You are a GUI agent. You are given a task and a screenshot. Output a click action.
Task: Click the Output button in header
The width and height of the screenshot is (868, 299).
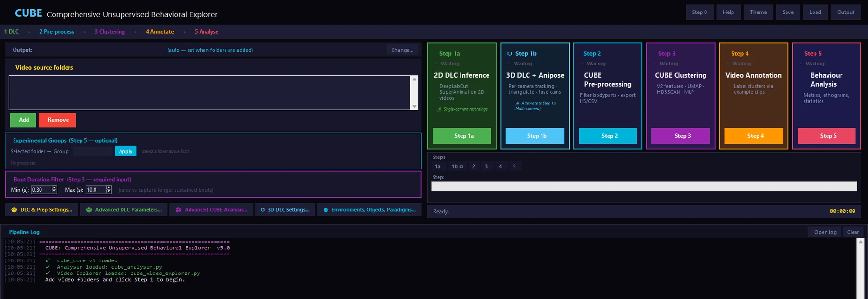tap(845, 13)
